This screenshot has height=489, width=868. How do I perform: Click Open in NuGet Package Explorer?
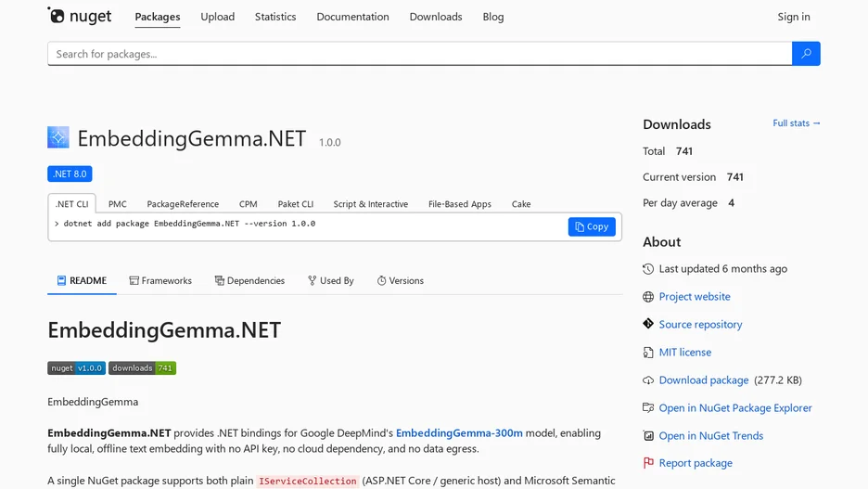[735, 408]
